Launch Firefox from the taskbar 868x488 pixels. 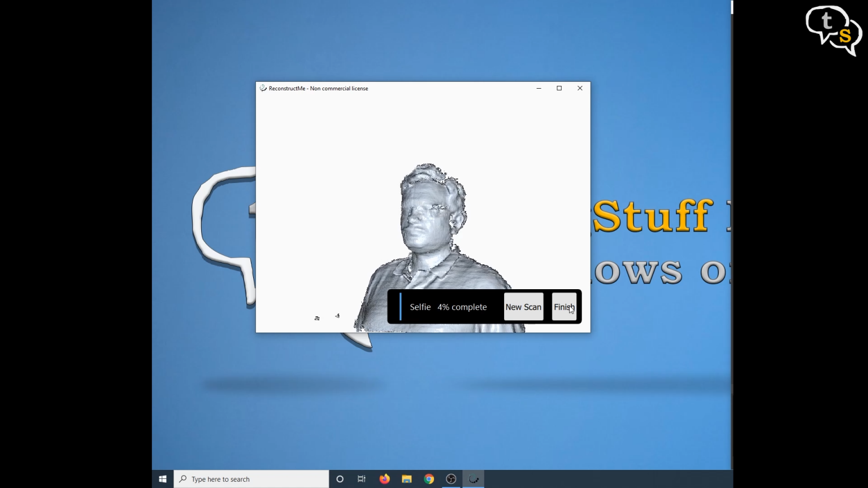(x=384, y=479)
